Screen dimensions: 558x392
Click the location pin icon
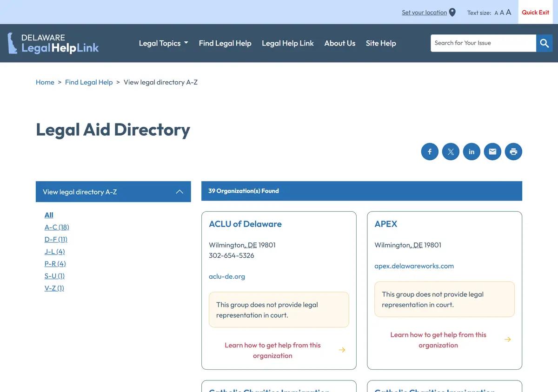point(452,13)
